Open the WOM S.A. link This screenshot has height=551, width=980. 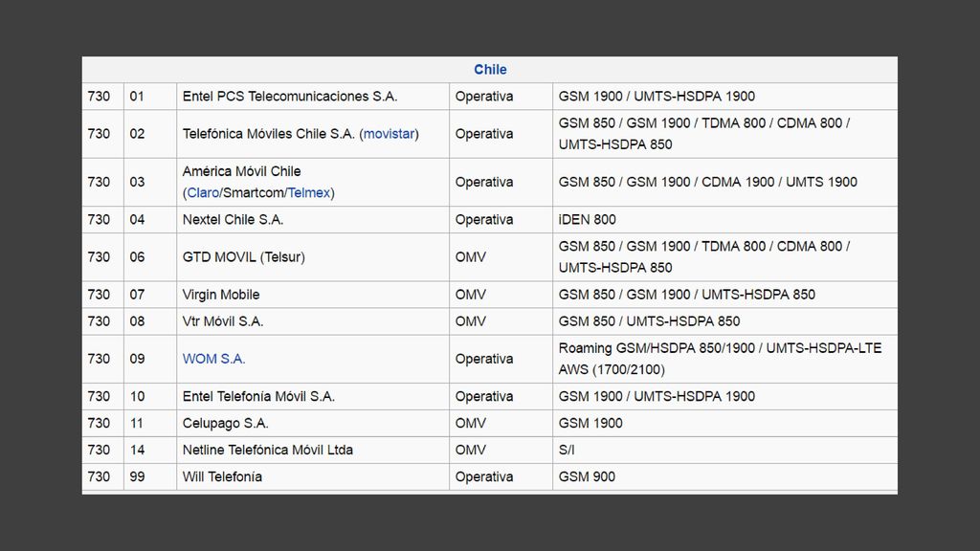tap(213, 359)
